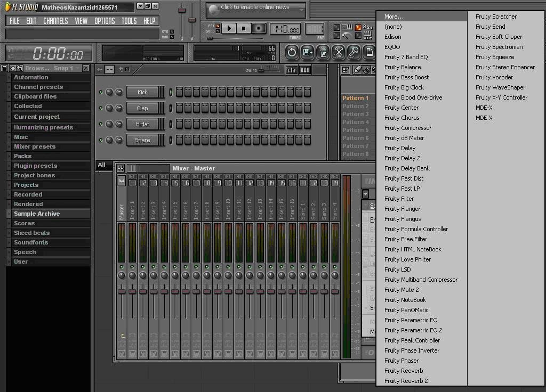
Task: Start playback with the Play button
Action: tap(229, 29)
